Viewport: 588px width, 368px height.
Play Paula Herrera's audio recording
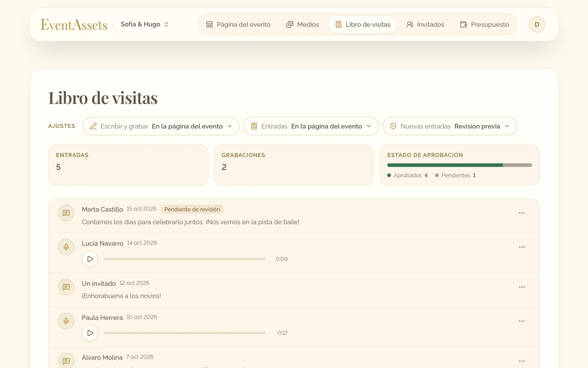pos(90,333)
